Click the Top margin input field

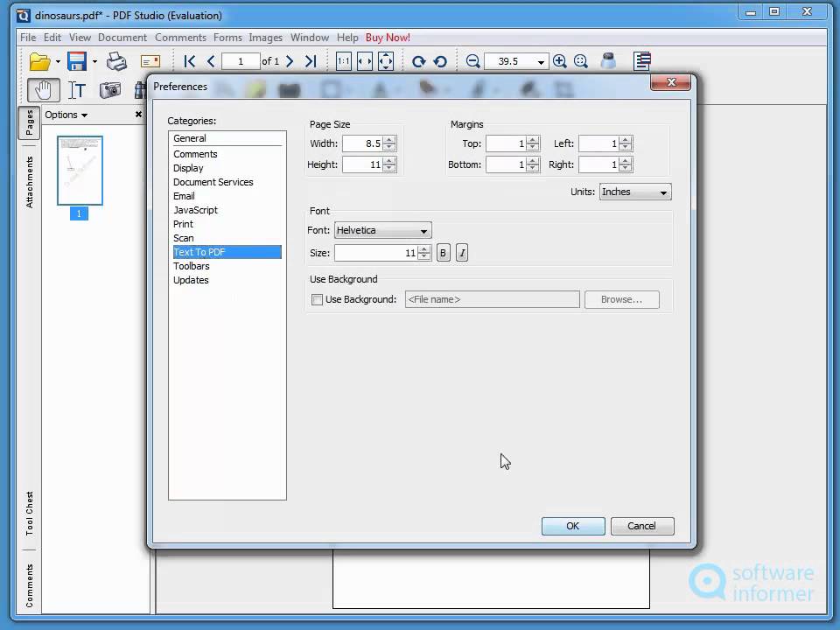507,143
